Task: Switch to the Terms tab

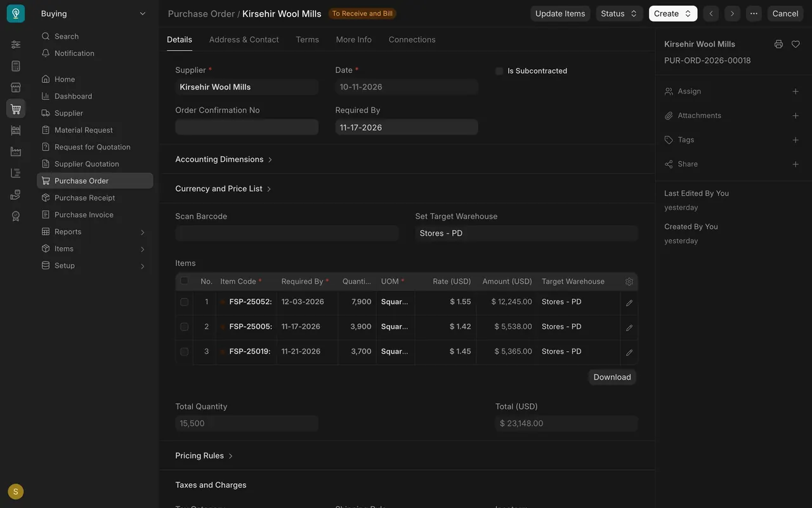Action: [307, 39]
